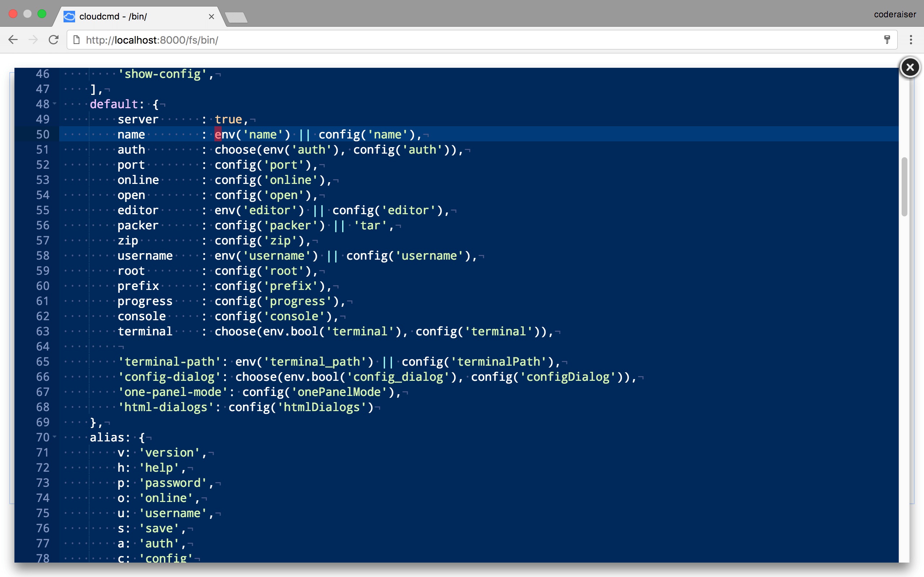Open a new browser tab

(236, 17)
